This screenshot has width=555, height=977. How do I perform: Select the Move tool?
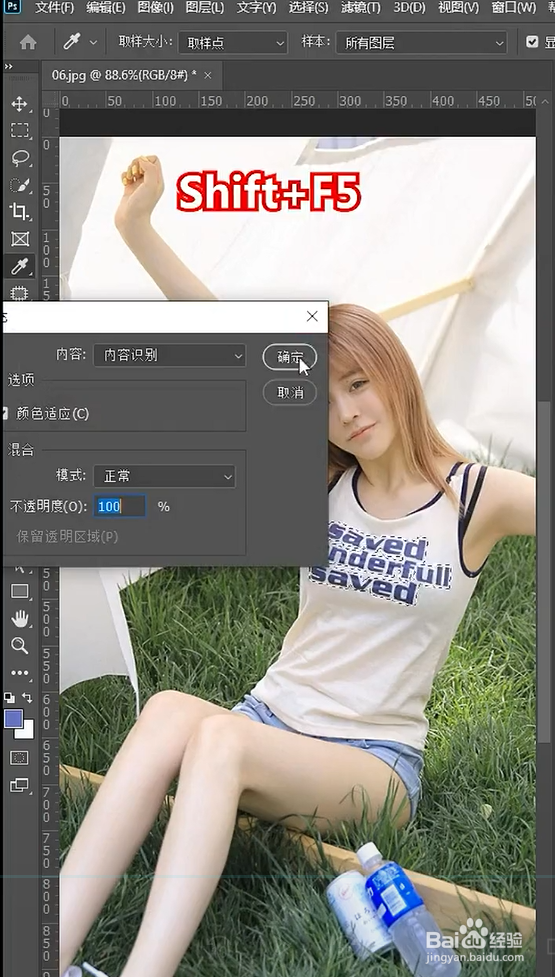click(x=19, y=103)
